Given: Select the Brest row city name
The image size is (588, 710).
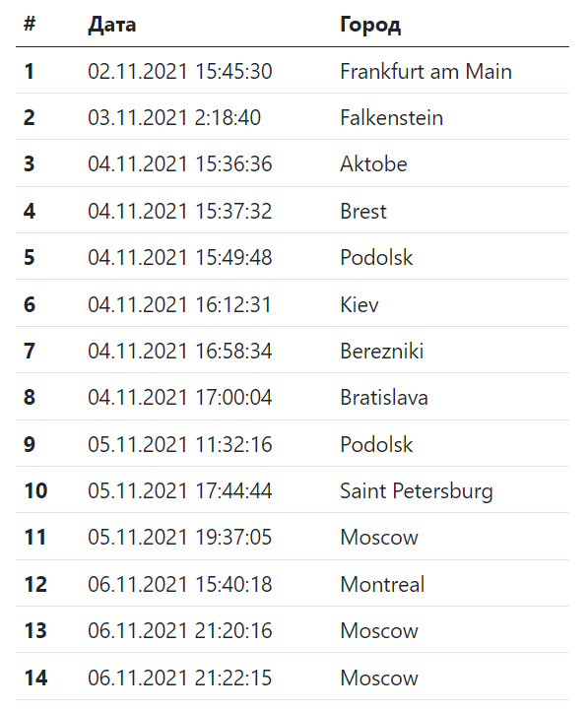Looking at the screenshot, I should point(363,212).
